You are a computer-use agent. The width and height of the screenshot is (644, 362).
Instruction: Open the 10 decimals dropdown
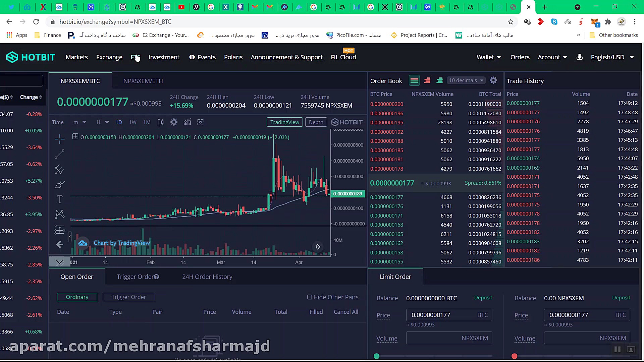click(466, 80)
